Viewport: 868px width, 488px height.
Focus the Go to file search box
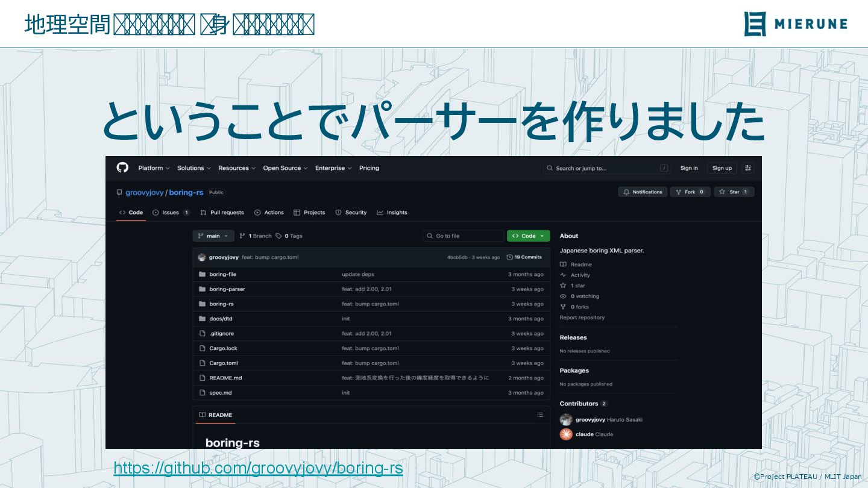pos(463,236)
